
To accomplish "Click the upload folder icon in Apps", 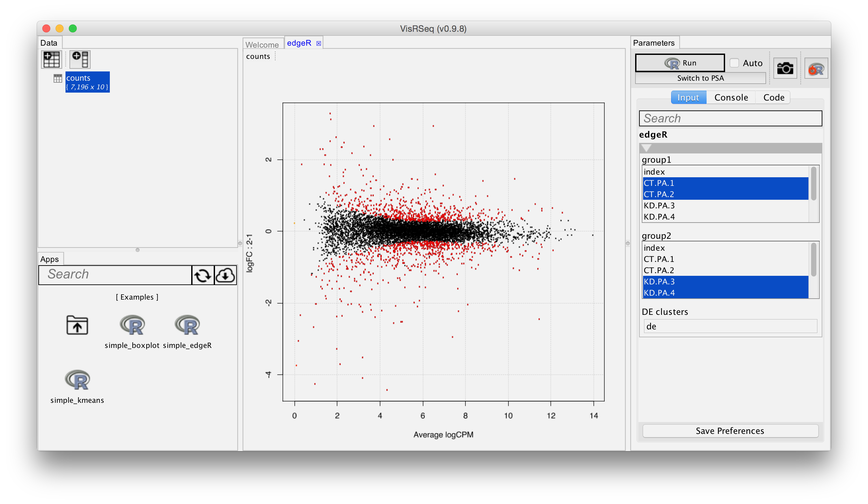I will click(77, 325).
